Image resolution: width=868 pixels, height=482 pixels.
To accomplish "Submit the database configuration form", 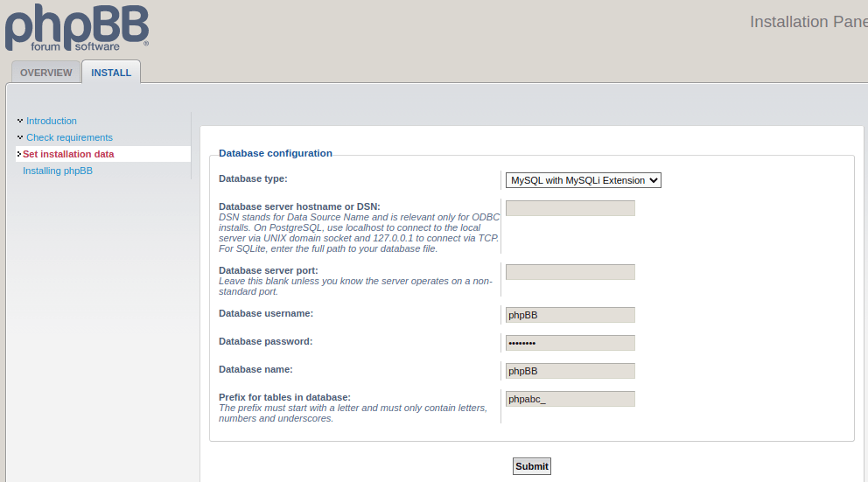I will pyautogui.click(x=531, y=466).
